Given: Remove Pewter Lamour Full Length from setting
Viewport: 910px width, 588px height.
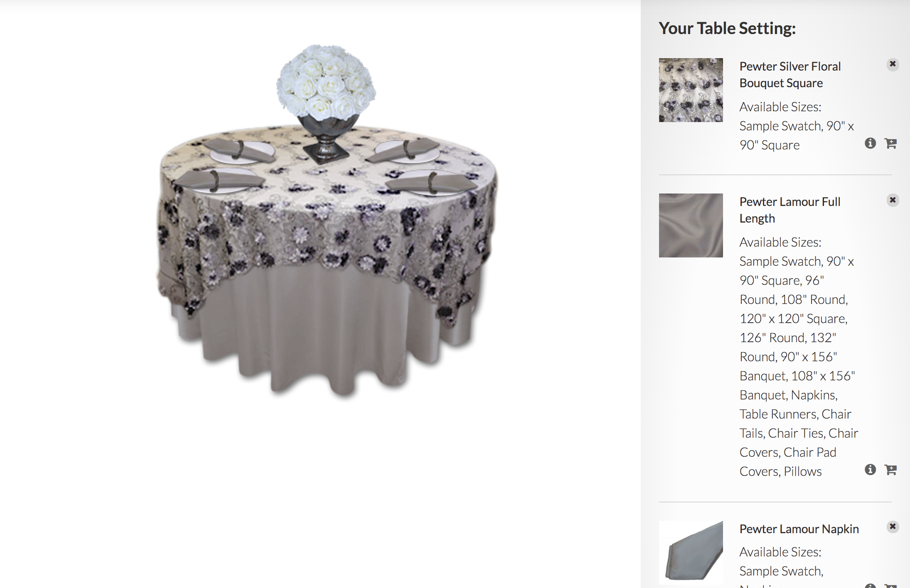Looking at the screenshot, I should (893, 200).
